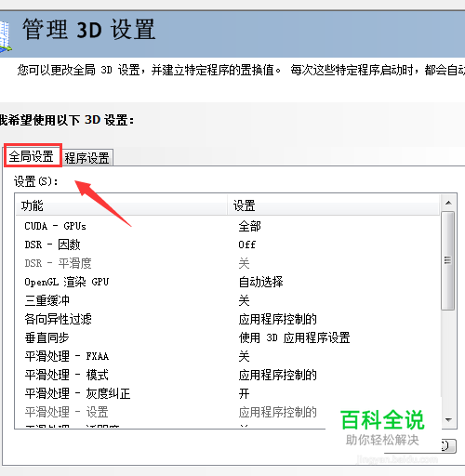Switch to the 全局设置 tab
Viewport: 465px width, 476px height.
33,156
